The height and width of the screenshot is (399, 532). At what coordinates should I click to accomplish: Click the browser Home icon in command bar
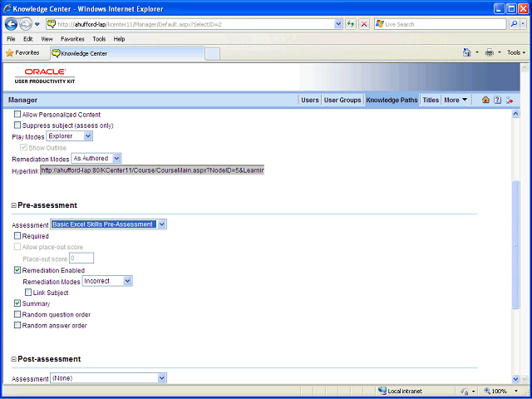[x=467, y=52]
